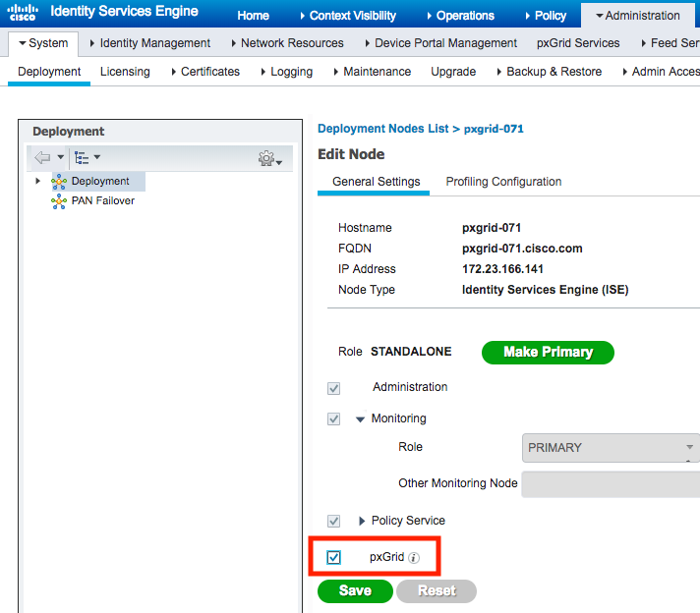Click the pxGrid info icon
Screen dimensions: 700x613
point(414,558)
